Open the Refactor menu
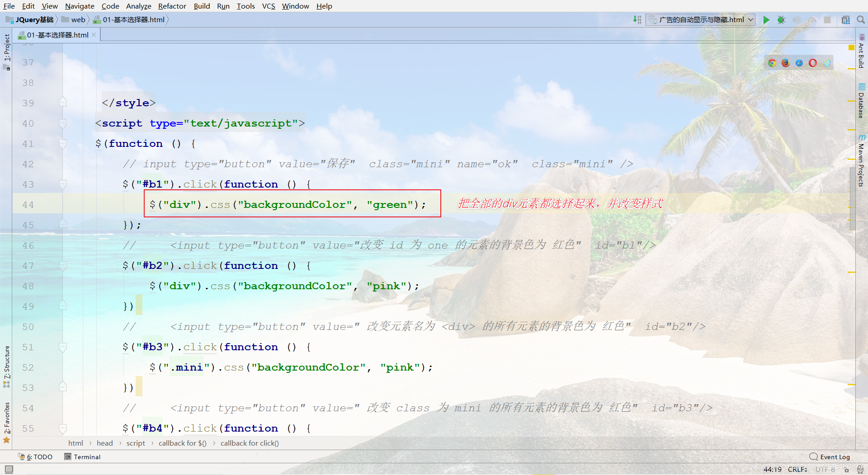This screenshot has height=475, width=868. [172, 6]
